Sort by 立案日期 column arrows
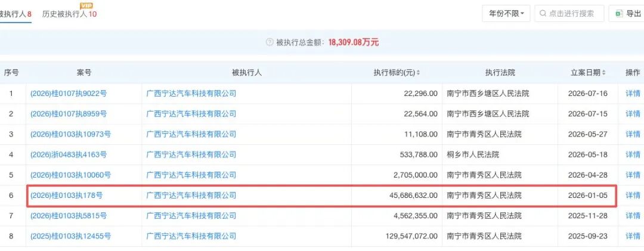This screenshot has width=644, height=251. click(x=603, y=73)
